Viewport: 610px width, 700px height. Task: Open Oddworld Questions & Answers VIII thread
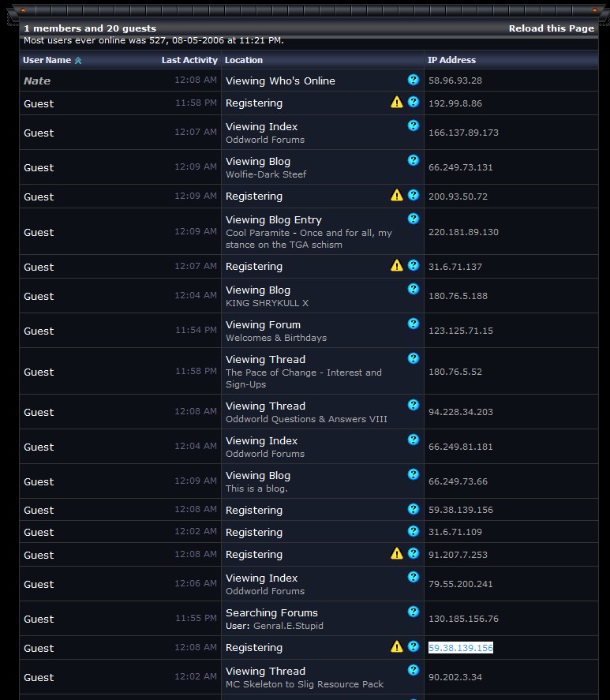tap(306, 419)
